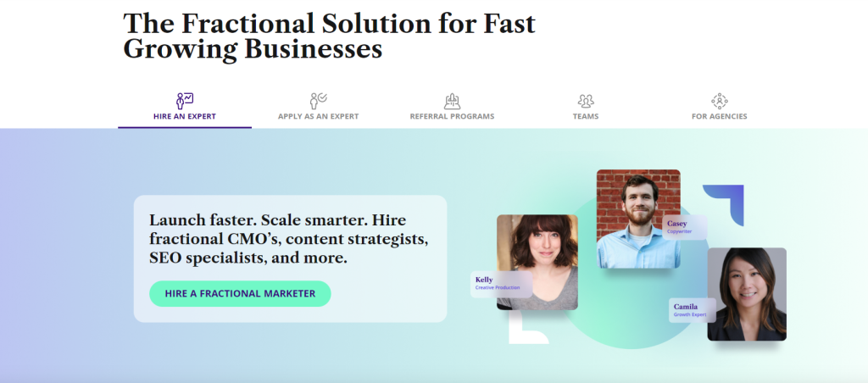This screenshot has width=868, height=383.
Task: Click the HIRE A FRACTIONAL MARKETER button
Action: pos(240,293)
